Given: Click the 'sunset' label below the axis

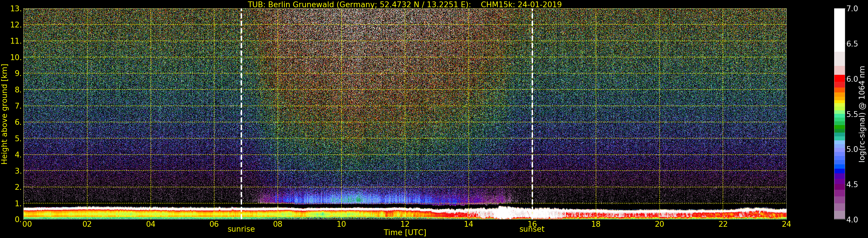Looking at the screenshot, I should [x=532, y=229].
